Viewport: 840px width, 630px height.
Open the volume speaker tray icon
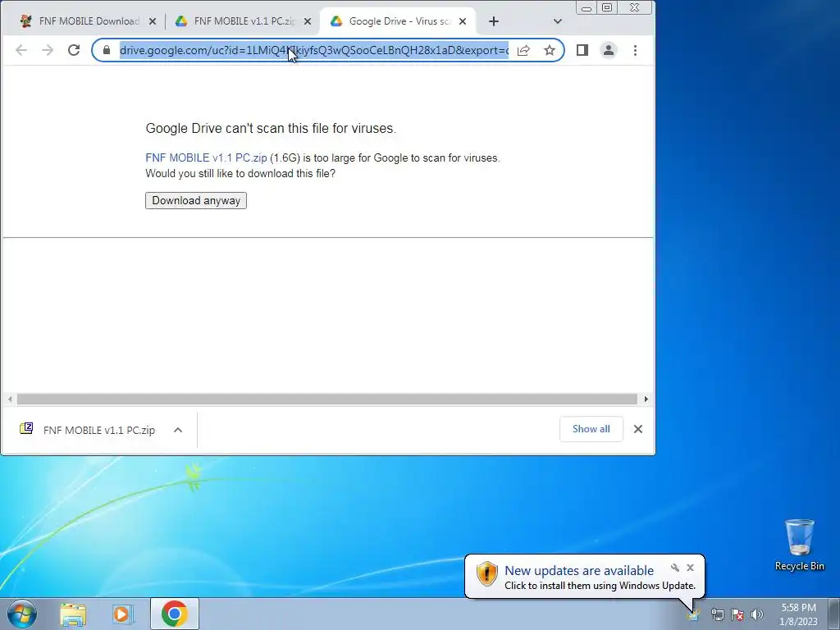[757, 615]
